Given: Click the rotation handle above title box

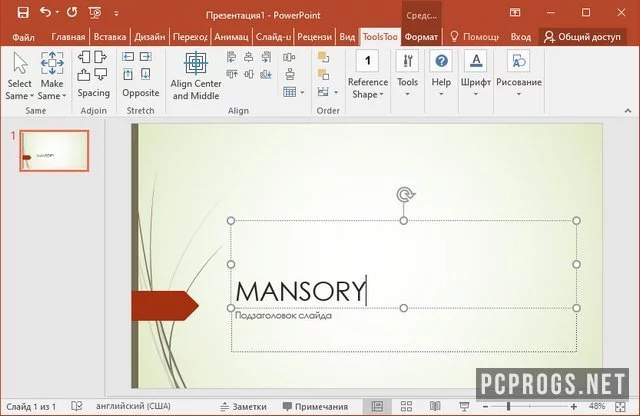Looking at the screenshot, I should [405, 194].
